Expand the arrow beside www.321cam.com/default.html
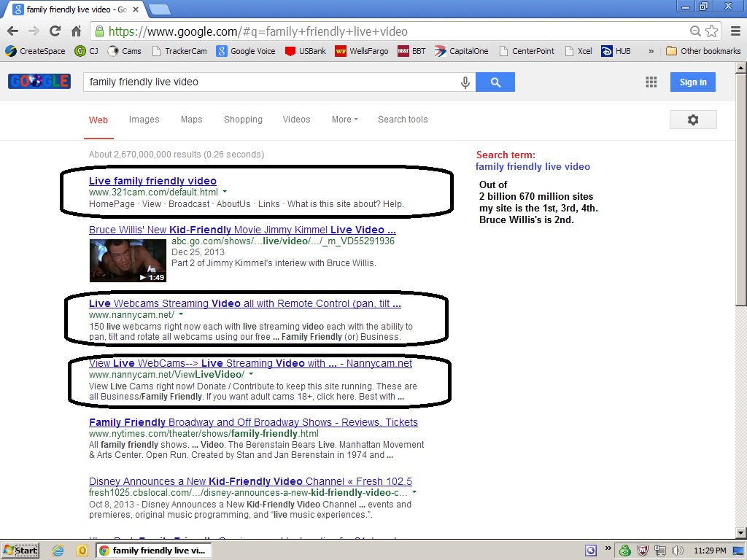Screen dimensions: 747x560 pos(225,192)
